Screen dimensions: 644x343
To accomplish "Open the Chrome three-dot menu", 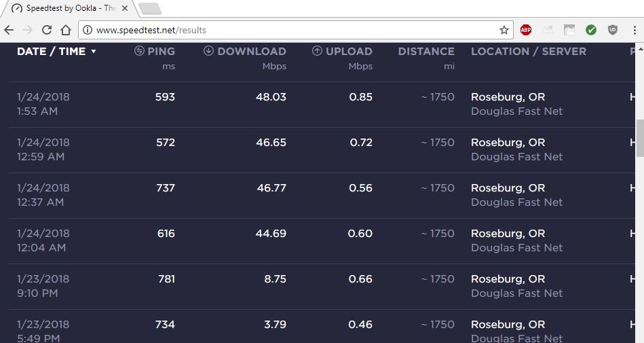I will 635,30.
